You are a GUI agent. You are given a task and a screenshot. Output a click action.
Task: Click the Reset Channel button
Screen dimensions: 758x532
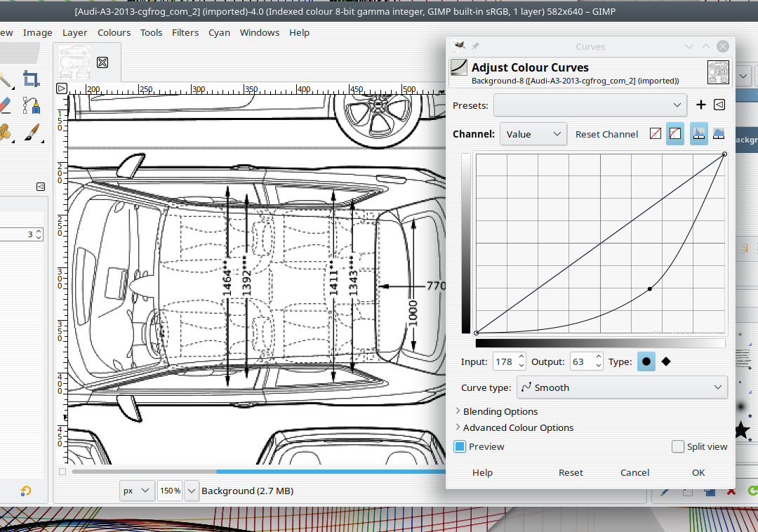606,134
